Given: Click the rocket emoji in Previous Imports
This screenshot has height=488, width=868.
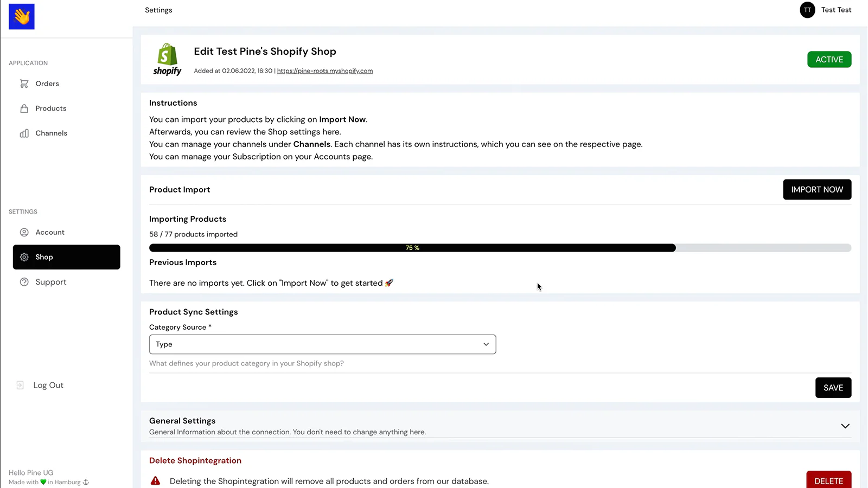Looking at the screenshot, I should [389, 283].
